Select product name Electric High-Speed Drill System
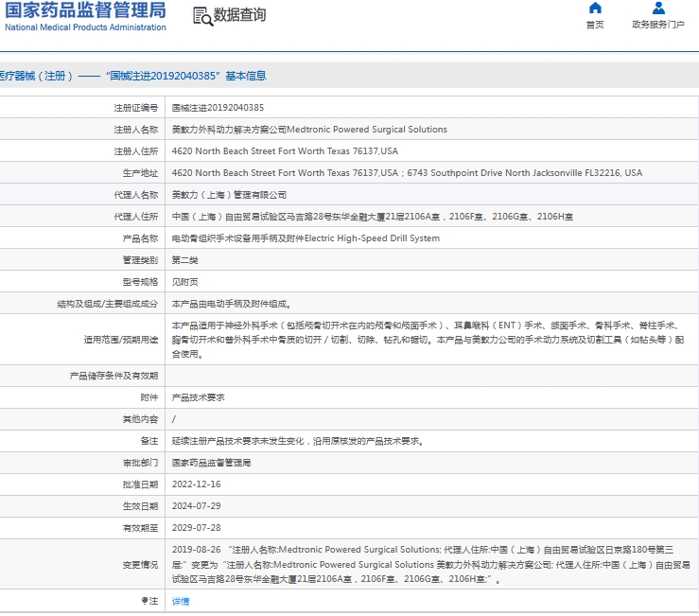The height and width of the screenshot is (616, 699). tap(306, 238)
